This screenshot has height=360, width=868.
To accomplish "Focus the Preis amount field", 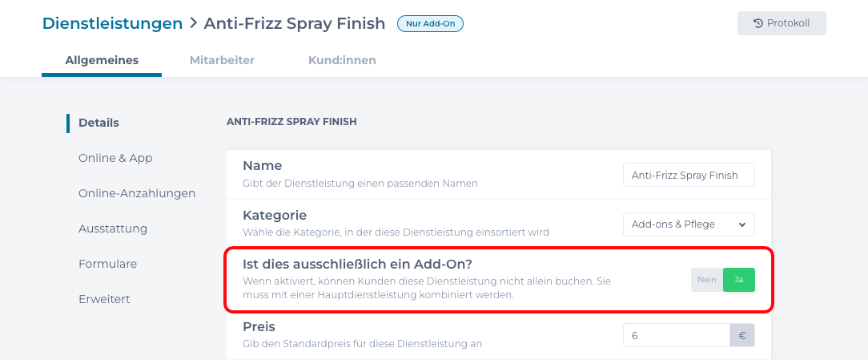I will coord(676,335).
